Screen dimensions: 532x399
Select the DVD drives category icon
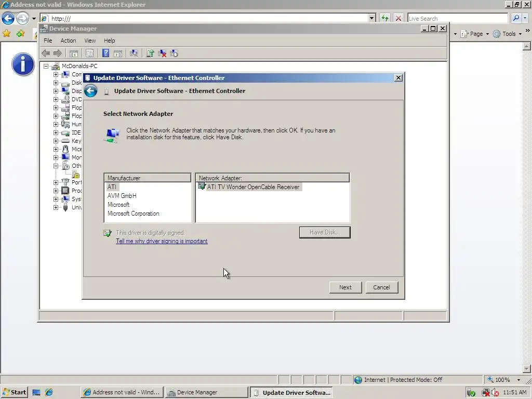[x=65, y=99]
